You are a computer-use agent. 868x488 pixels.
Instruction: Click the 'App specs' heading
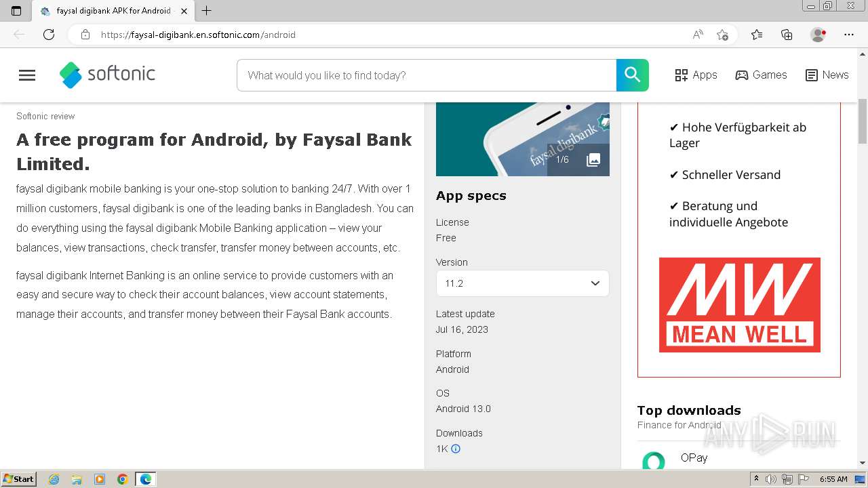tap(471, 196)
